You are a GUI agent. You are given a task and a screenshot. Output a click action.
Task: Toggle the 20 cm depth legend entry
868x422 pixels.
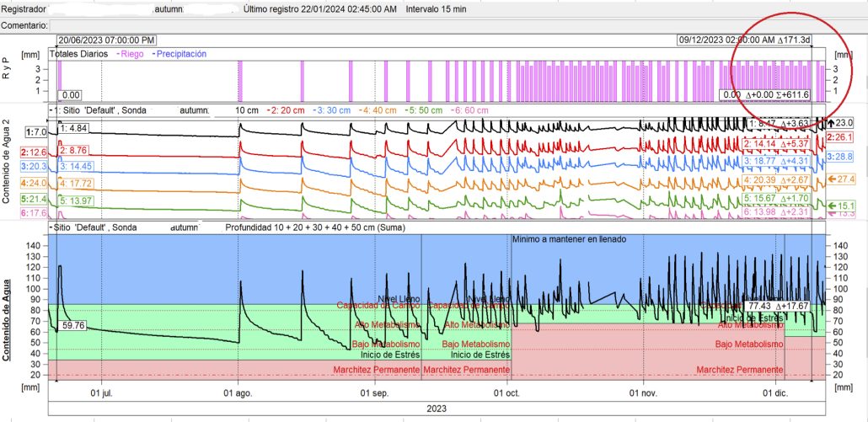click(287, 110)
